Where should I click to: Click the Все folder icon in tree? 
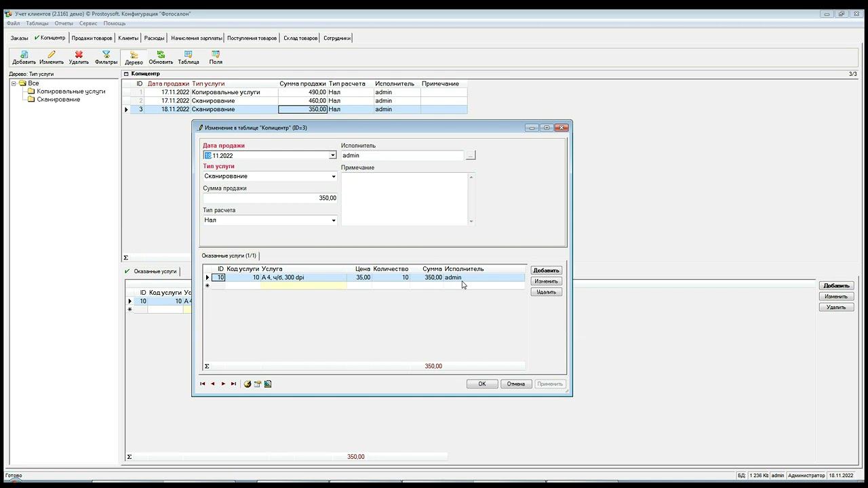[x=22, y=83]
